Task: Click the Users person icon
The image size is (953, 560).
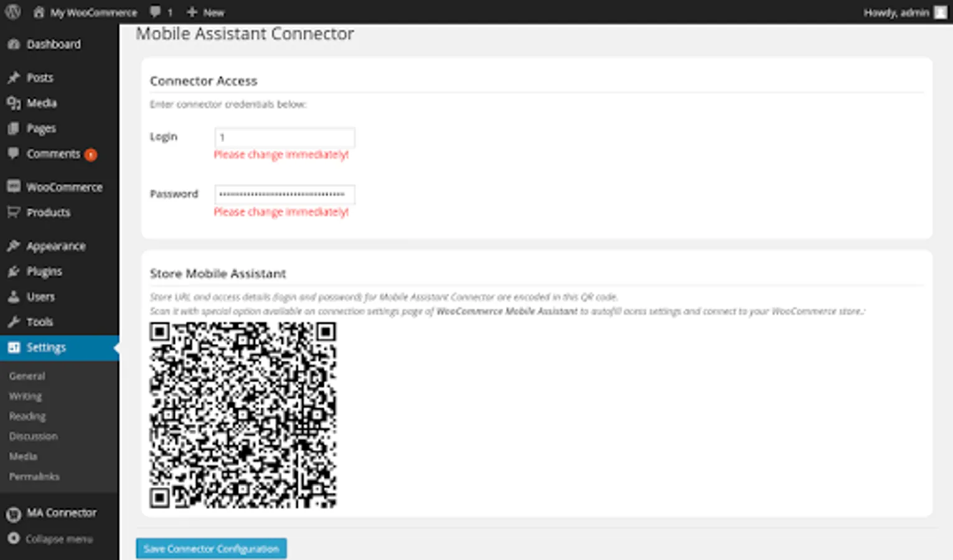Action: pyautogui.click(x=14, y=297)
